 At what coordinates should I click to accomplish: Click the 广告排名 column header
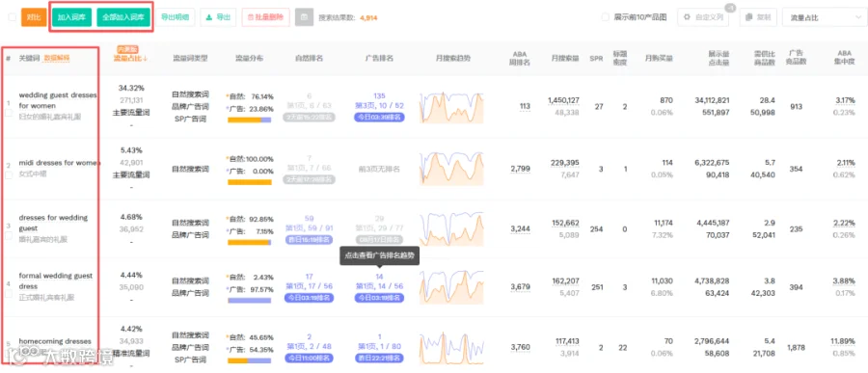380,58
